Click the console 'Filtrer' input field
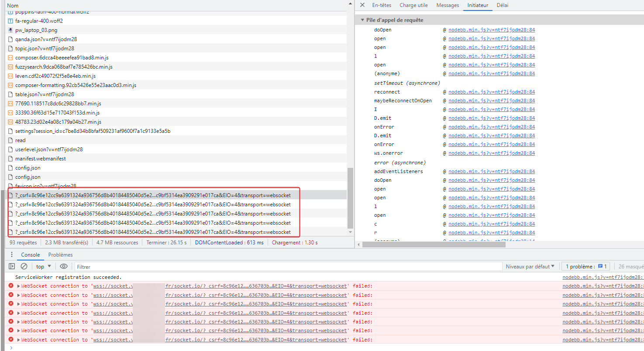 click(x=288, y=267)
